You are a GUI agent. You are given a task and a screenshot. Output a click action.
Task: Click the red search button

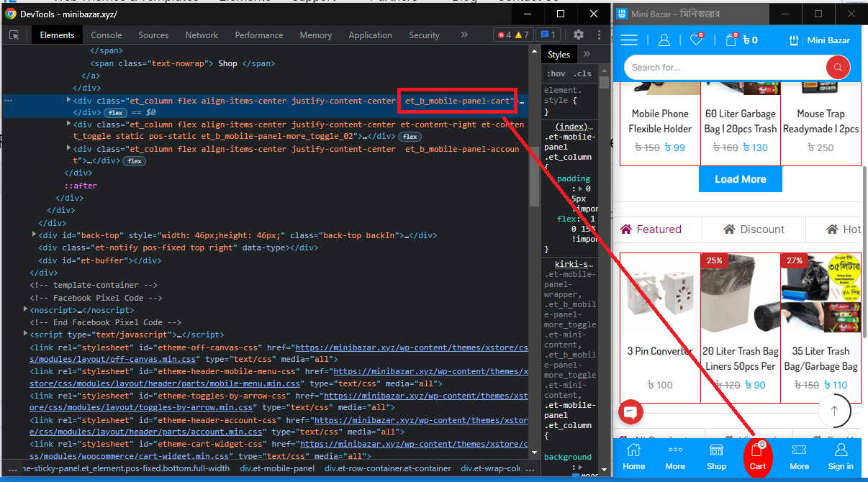coord(838,68)
